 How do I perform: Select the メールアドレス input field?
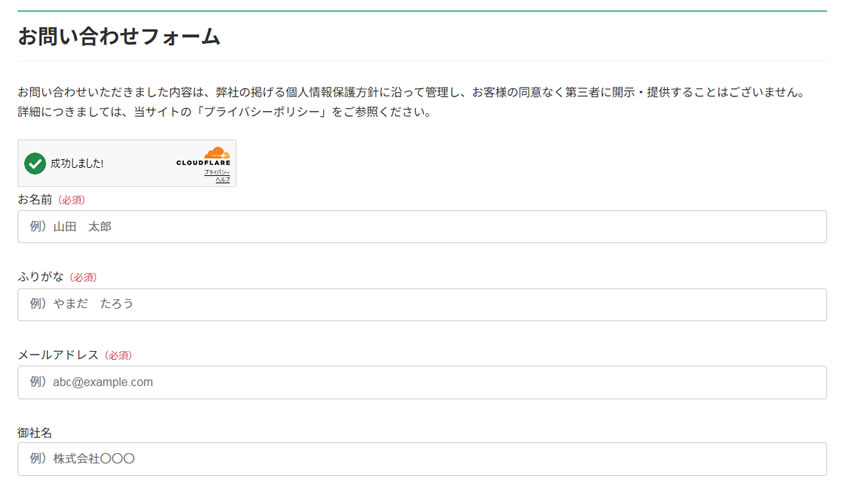click(422, 382)
